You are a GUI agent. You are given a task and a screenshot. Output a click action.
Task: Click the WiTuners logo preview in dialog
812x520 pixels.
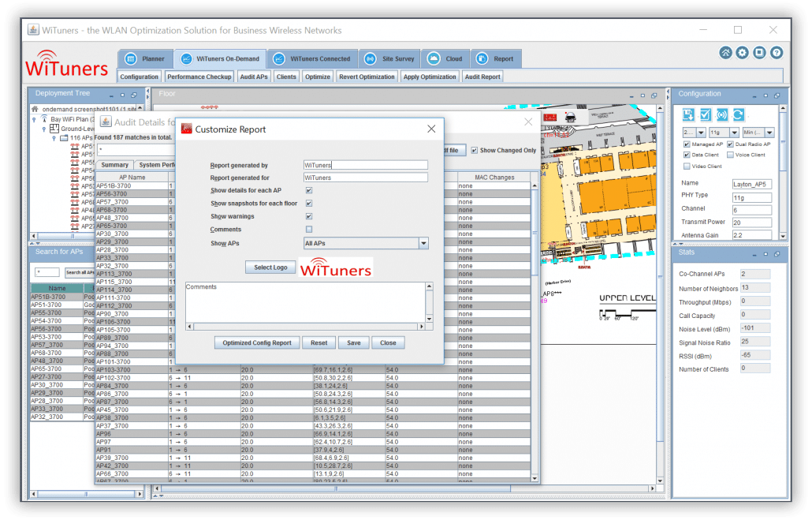coord(336,267)
